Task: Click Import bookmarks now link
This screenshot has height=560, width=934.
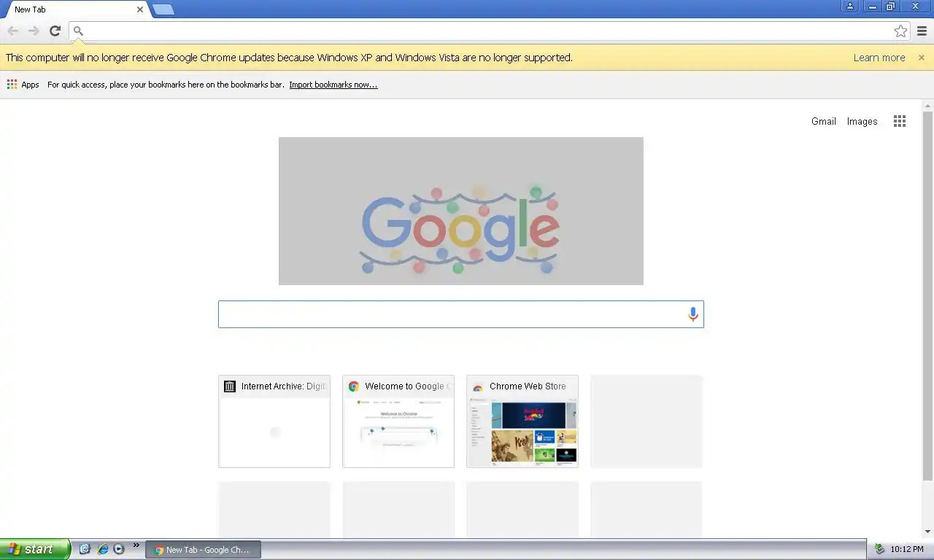Action: click(x=333, y=85)
